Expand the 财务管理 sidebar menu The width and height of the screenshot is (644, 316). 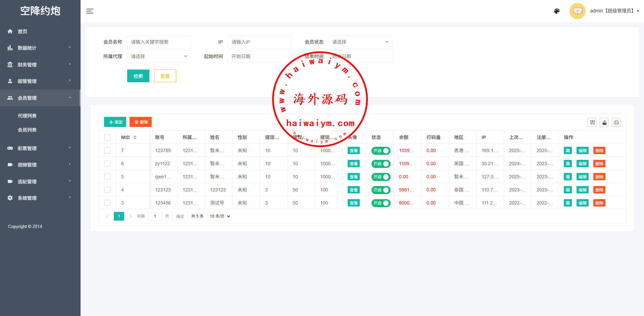click(40, 64)
